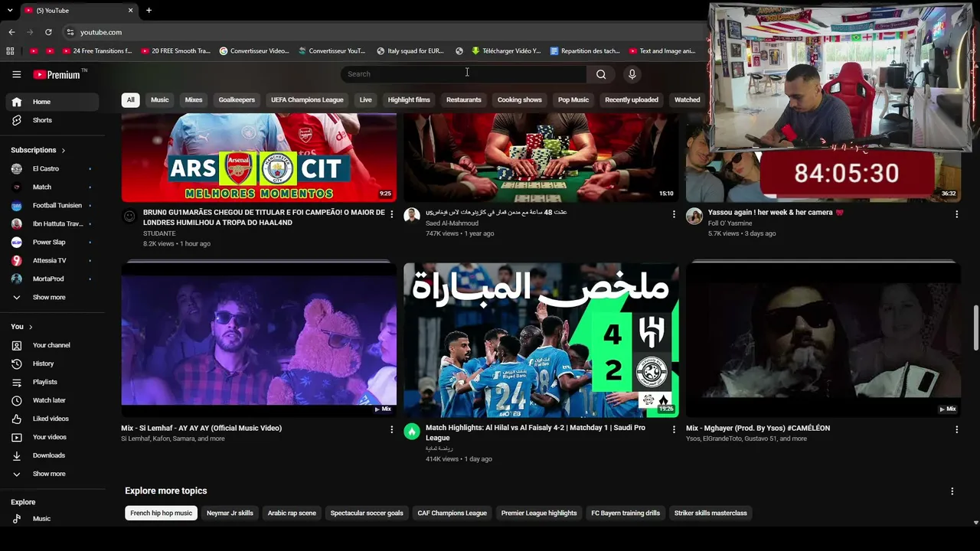Click the page vertical scrollbar thumb
This screenshot has width=980, height=551.
975,328
